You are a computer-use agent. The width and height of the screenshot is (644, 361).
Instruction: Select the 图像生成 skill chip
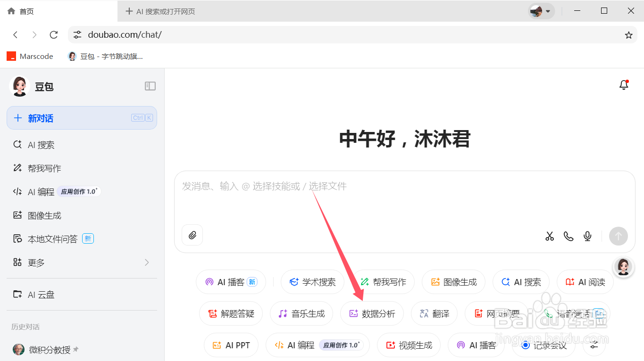coord(453,282)
